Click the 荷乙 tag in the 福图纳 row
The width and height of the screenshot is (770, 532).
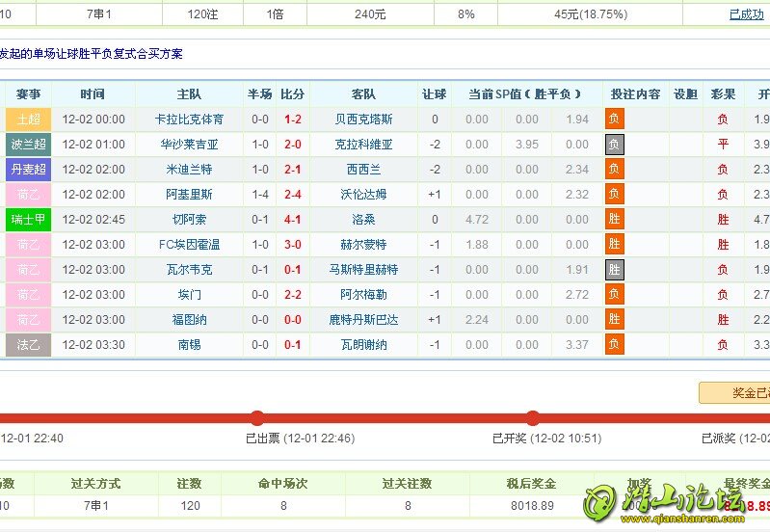tap(28, 320)
